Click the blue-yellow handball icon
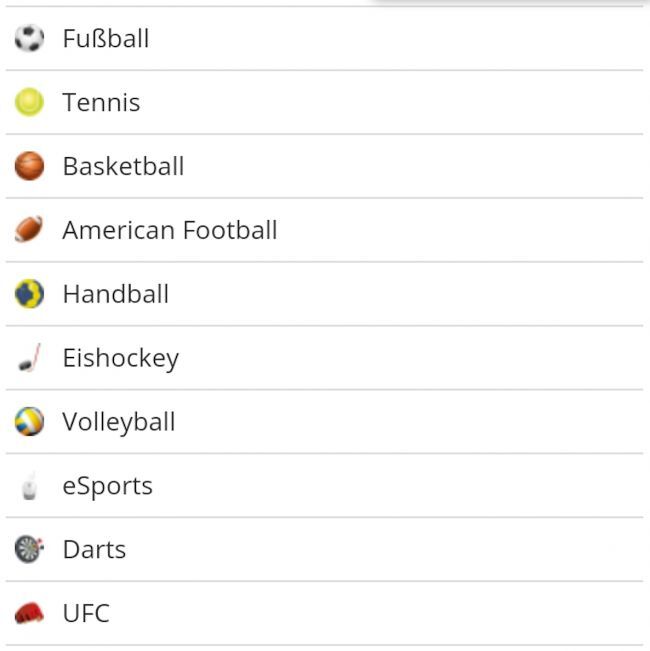 tap(29, 294)
